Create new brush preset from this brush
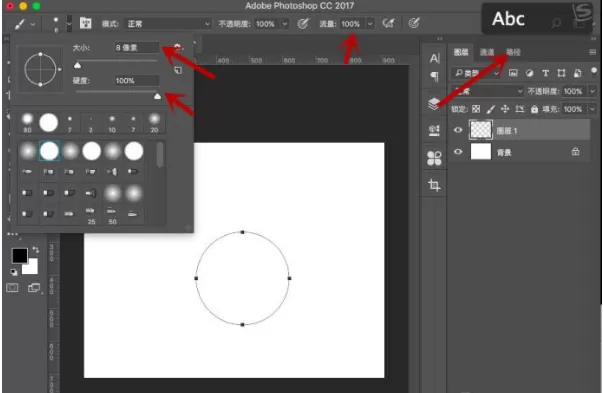Viewport: 603px width, 393px height. click(x=178, y=70)
